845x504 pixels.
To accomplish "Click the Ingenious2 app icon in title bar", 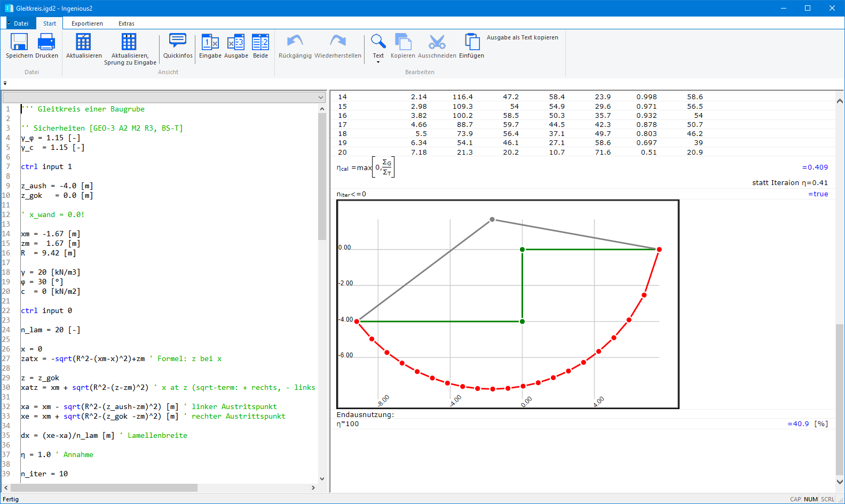I will pos(9,8).
